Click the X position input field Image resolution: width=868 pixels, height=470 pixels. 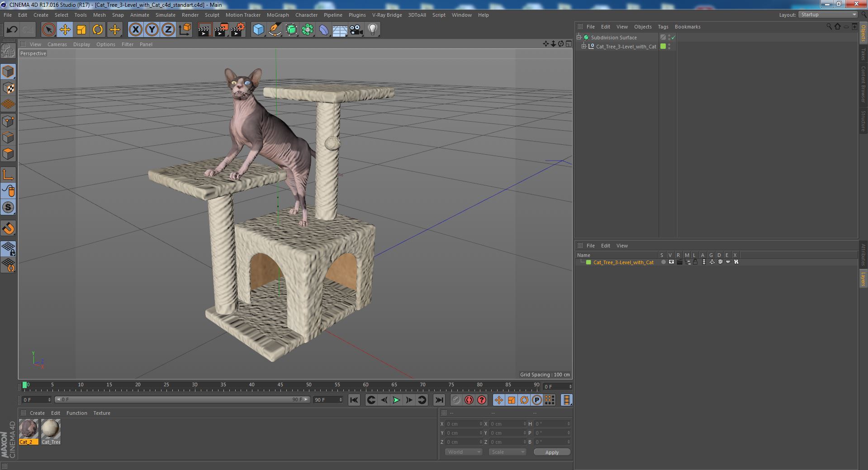[464, 424]
